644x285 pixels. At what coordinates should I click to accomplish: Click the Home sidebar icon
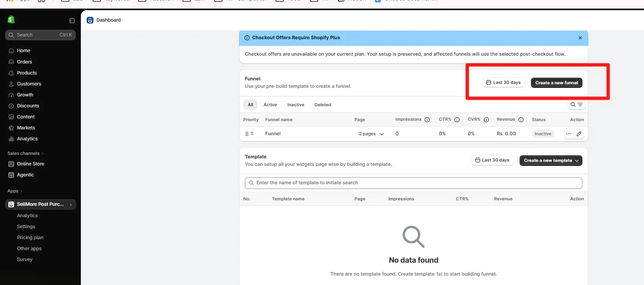point(11,51)
